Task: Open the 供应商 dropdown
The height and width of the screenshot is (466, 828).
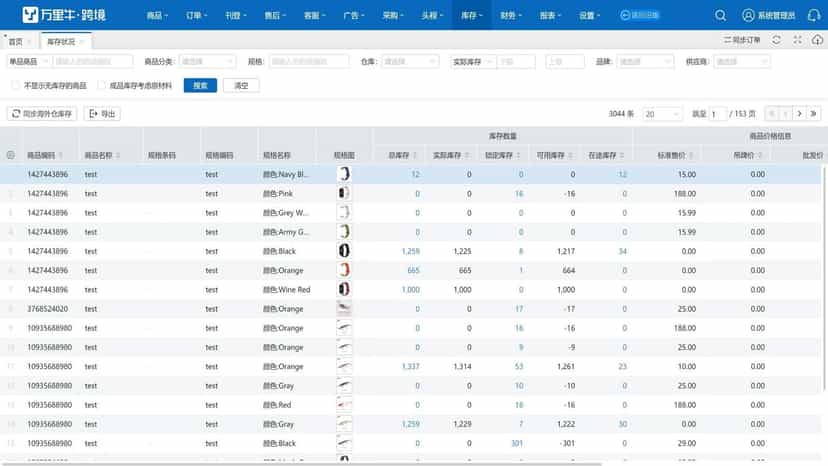Action: point(741,61)
